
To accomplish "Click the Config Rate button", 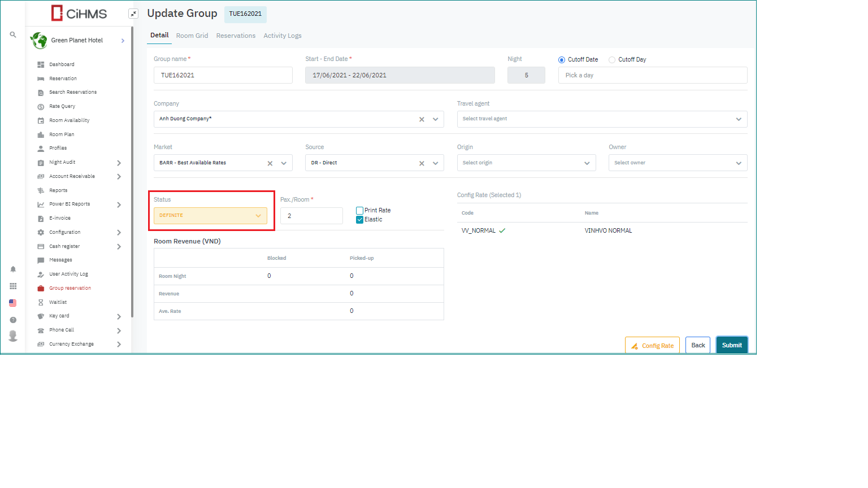I will (x=652, y=346).
